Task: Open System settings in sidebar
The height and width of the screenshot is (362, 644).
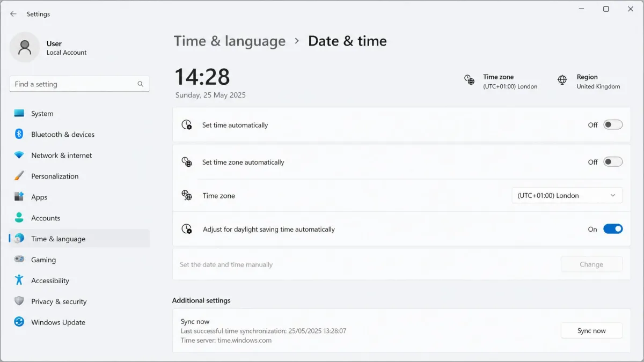Action: (79, 113)
